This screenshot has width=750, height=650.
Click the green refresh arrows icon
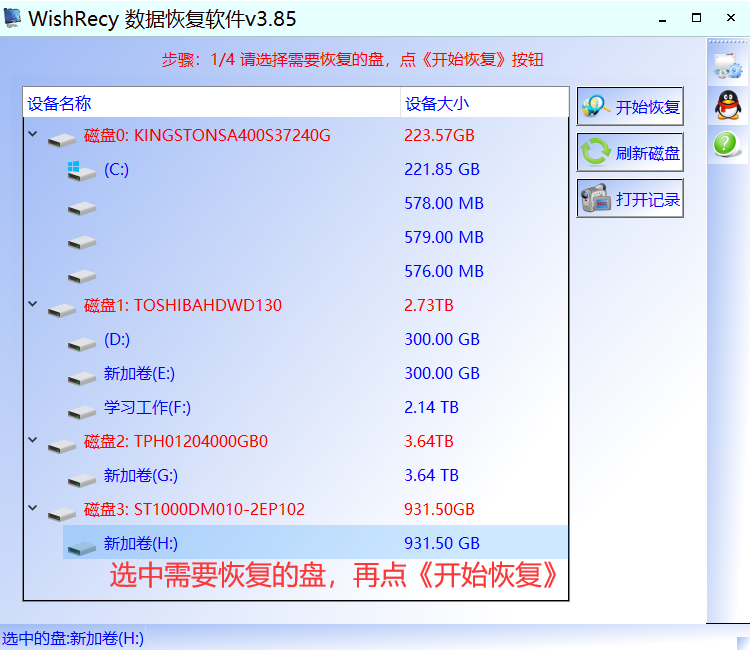(596, 151)
